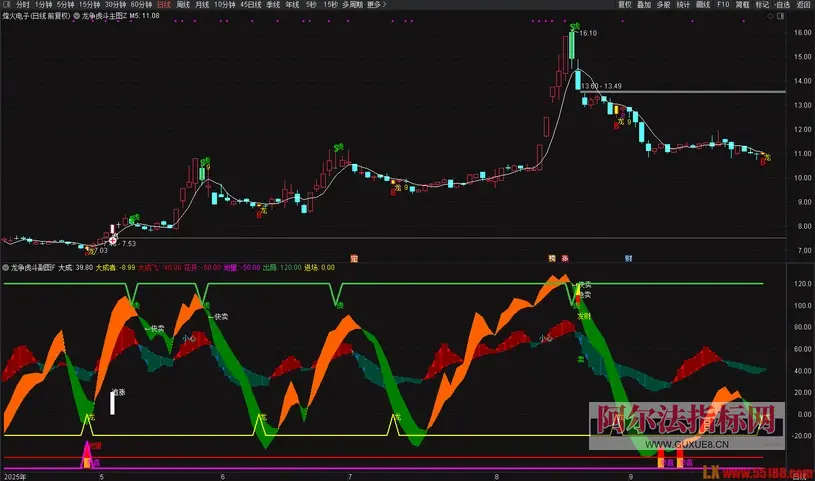Click the 返回 back button

click(804, 5)
